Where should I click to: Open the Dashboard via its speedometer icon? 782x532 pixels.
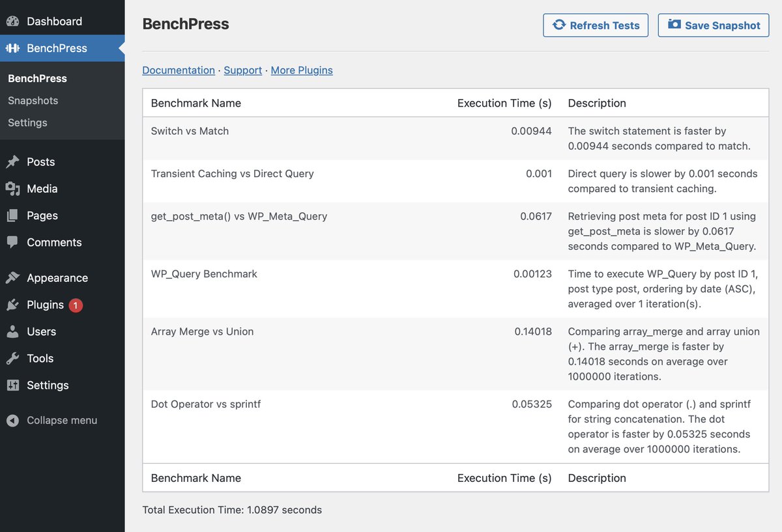[x=12, y=21]
